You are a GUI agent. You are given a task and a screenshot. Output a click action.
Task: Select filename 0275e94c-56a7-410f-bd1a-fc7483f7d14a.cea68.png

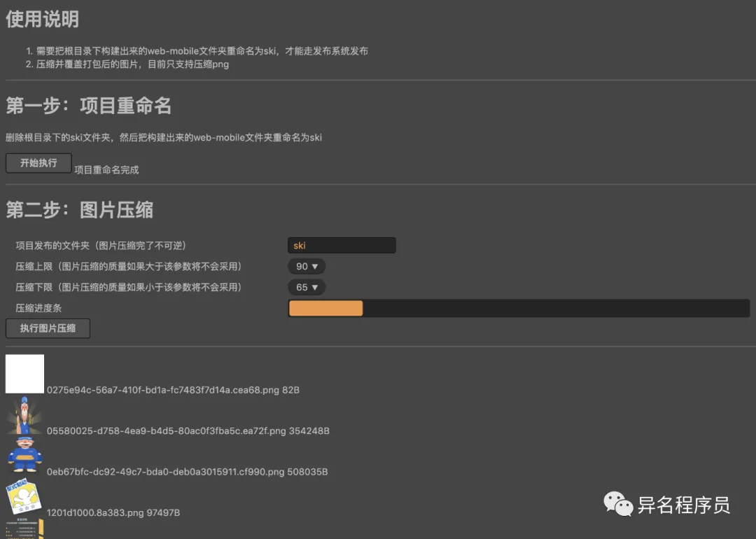pyautogui.click(x=171, y=390)
